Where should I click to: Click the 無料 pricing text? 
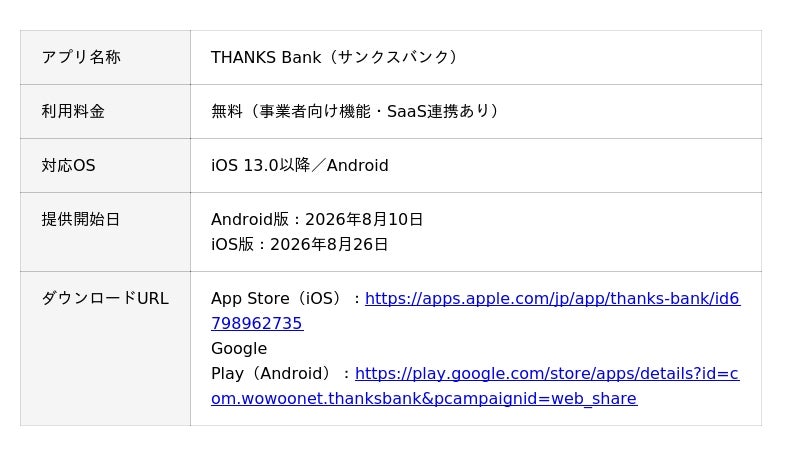[x=227, y=111]
